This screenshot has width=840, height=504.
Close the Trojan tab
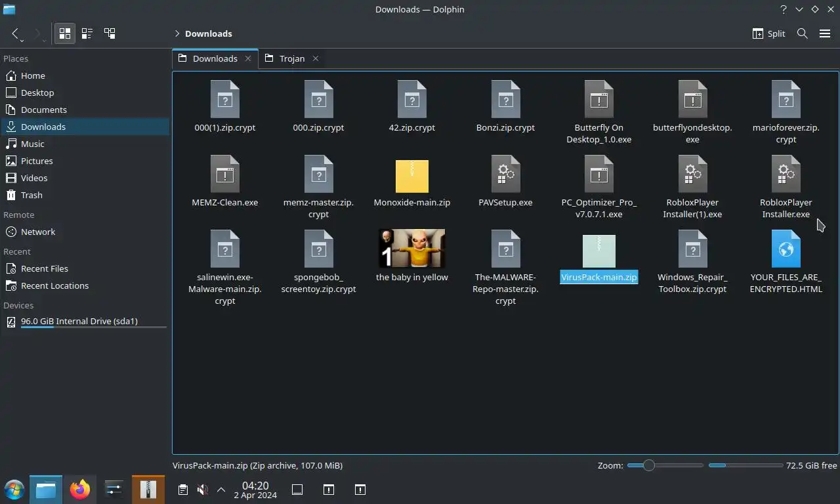[316, 58]
